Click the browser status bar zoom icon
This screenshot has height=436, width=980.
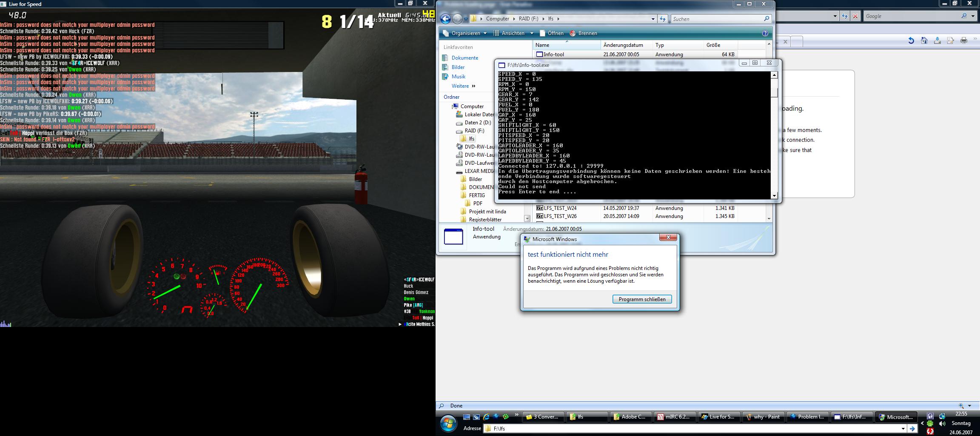(961, 406)
